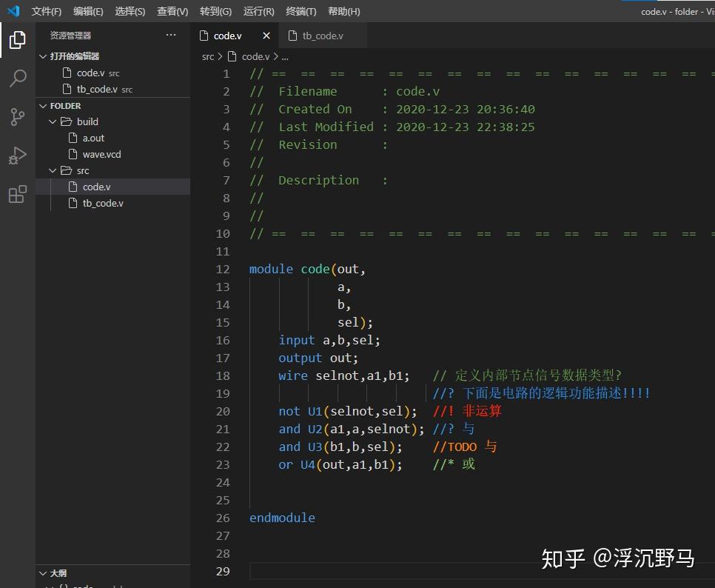Click the breadcrumb ellipsis after code.v
This screenshot has width=715, height=588.
pos(284,56)
